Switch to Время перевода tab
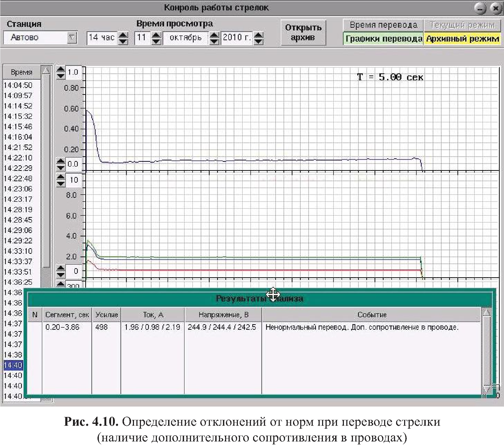504x446 pixels. [x=383, y=25]
